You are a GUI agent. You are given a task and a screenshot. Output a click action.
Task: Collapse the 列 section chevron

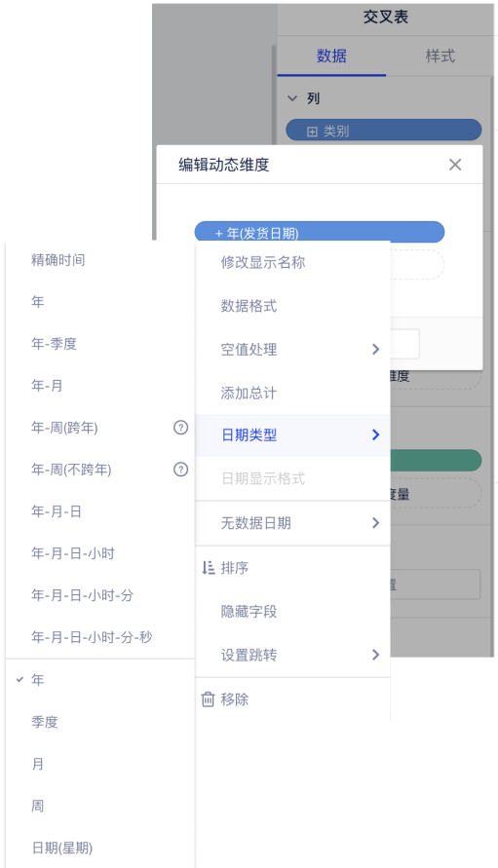[292, 98]
